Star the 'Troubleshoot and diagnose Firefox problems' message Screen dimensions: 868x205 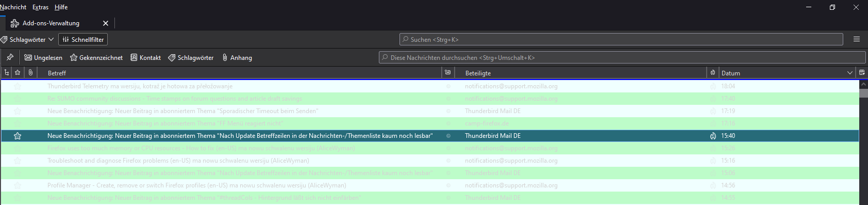pos(18,161)
